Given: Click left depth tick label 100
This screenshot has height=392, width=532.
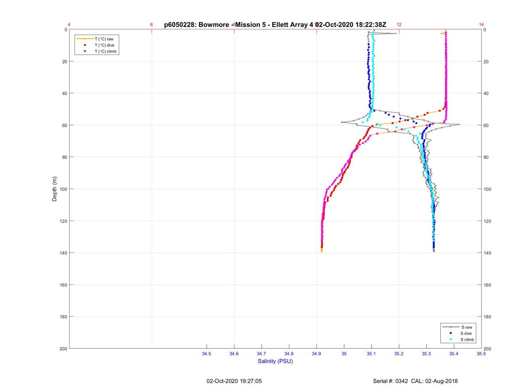Looking at the screenshot, I should click(63, 189).
